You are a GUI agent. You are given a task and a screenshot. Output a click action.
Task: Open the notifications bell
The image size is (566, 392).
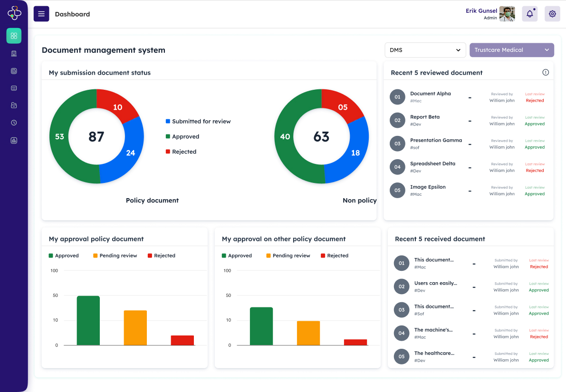coord(529,14)
